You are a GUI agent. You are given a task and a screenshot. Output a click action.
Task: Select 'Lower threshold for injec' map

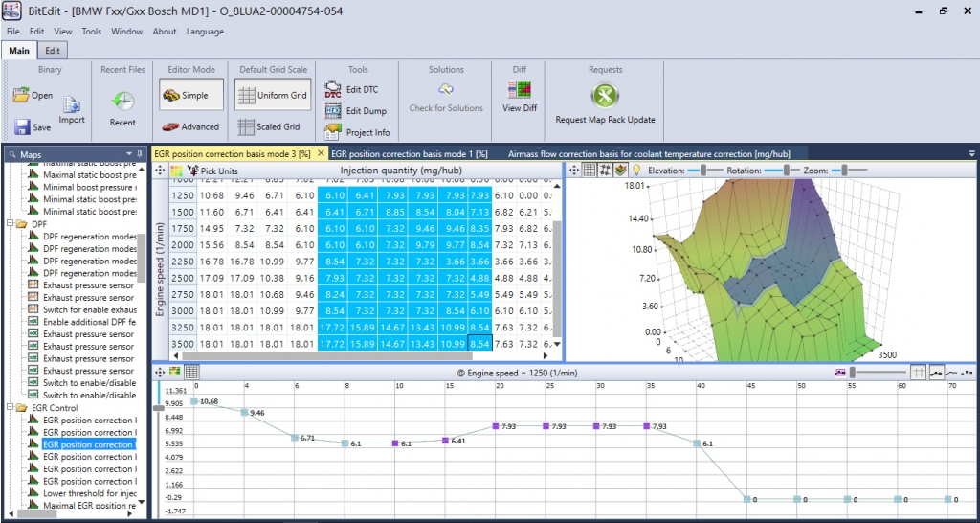[89, 493]
